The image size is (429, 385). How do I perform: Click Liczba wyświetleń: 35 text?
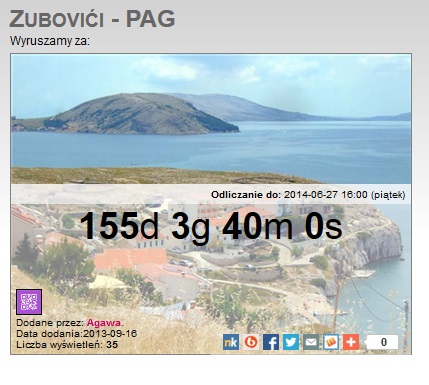pos(67,345)
